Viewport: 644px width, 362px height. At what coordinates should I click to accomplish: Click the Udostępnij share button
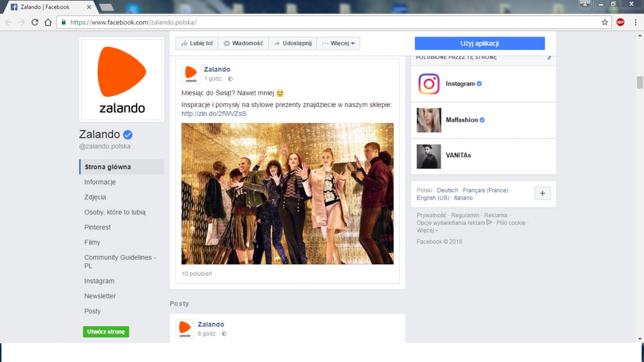(x=292, y=43)
